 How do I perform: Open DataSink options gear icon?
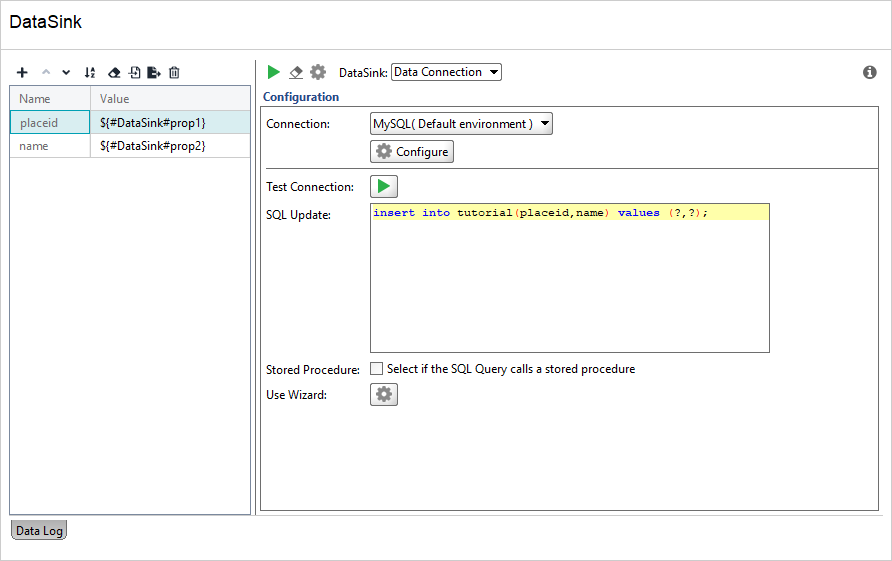click(318, 72)
